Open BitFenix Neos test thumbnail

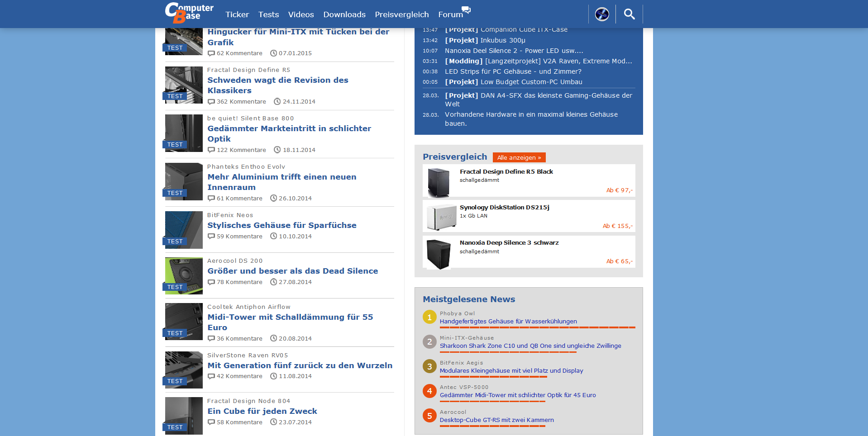(x=184, y=230)
